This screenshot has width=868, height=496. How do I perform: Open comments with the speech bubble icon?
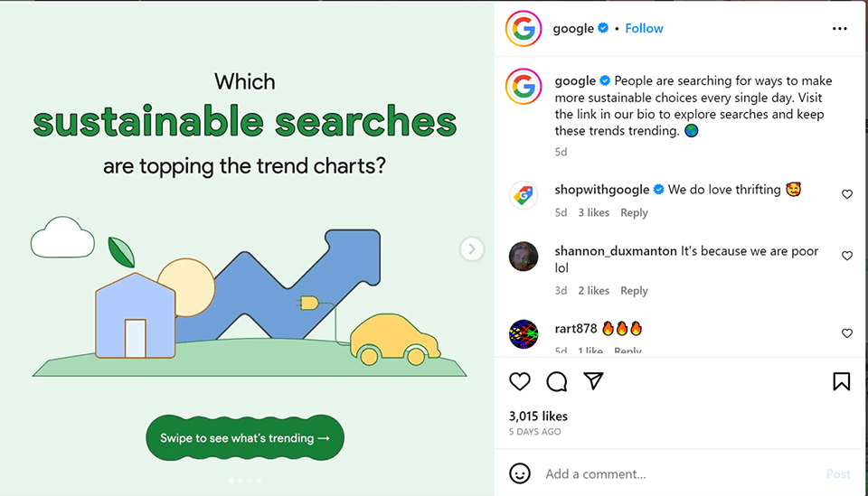(x=557, y=381)
